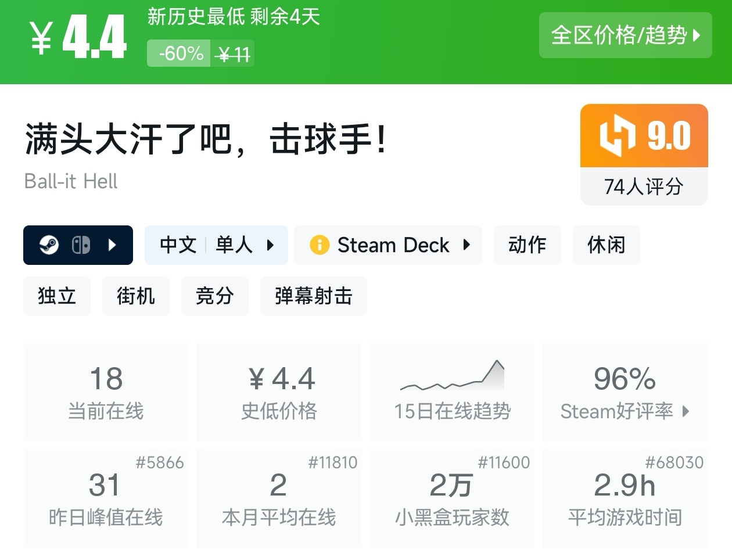The width and height of the screenshot is (732, 560).
Task: Tap the 小黑盒玩家数 stat card
Action: click(x=452, y=498)
